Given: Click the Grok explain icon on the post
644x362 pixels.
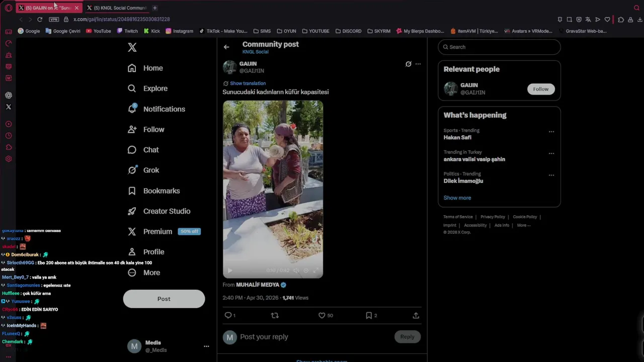Looking at the screenshot, I should [x=409, y=64].
